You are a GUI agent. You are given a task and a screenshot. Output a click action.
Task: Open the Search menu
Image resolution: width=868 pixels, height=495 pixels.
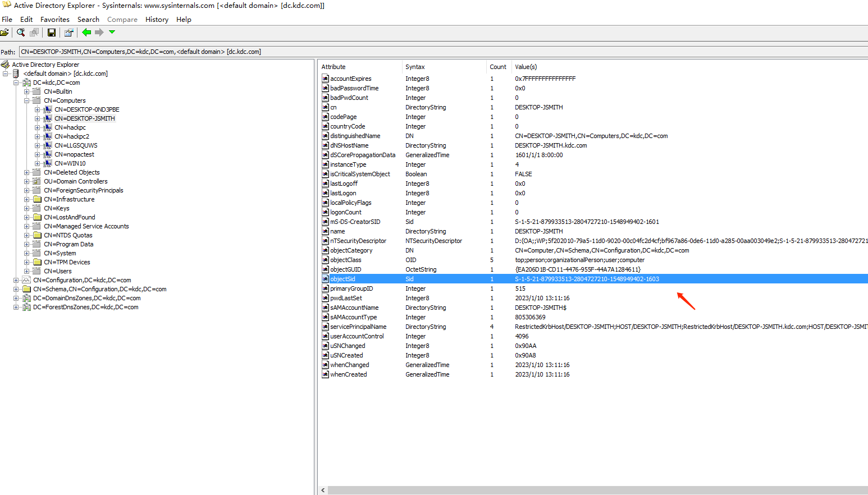[x=88, y=20]
